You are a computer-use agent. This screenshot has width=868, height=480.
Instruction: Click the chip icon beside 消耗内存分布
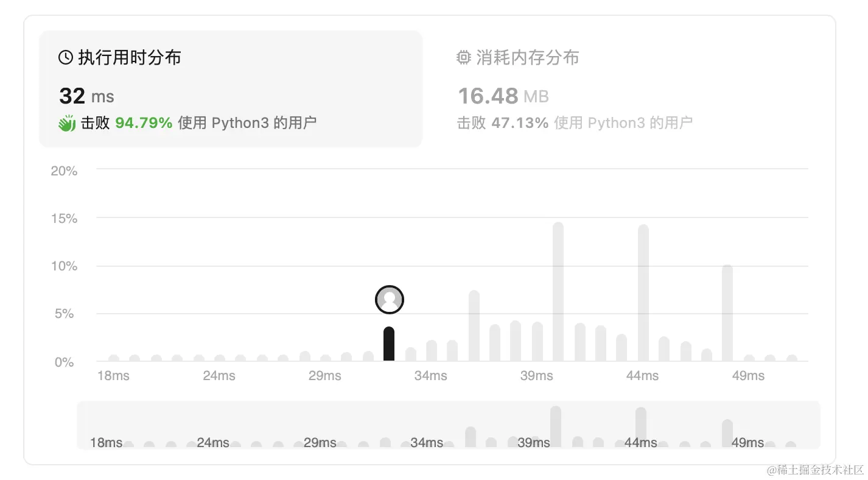pyautogui.click(x=464, y=58)
